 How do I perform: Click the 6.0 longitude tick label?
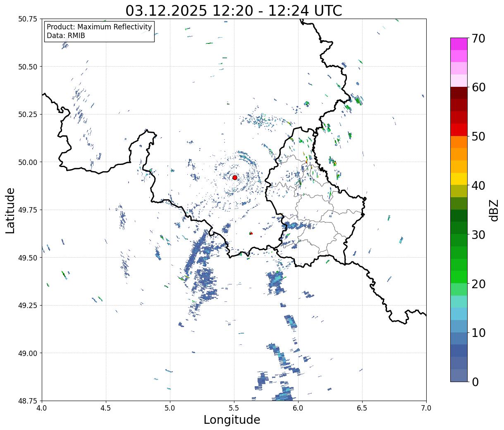[x=298, y=408]
